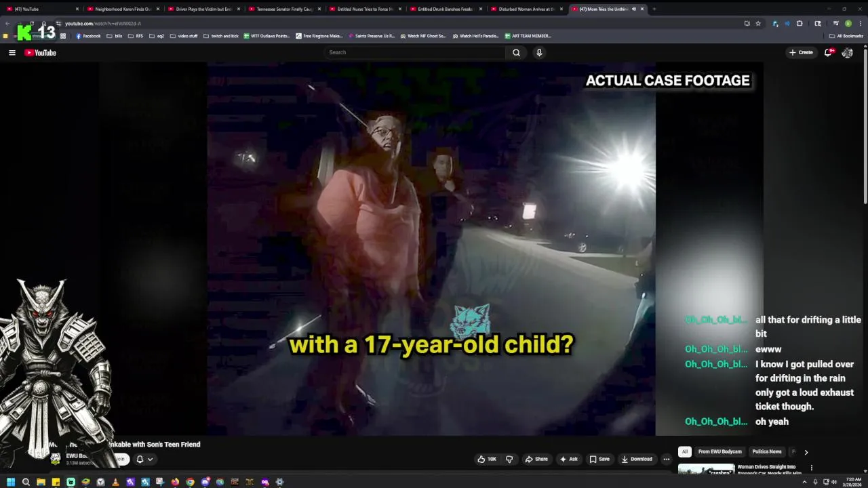
Task: Open Woman Drives Straight Into video thumbnail
Action: click(x=706, y=469)
